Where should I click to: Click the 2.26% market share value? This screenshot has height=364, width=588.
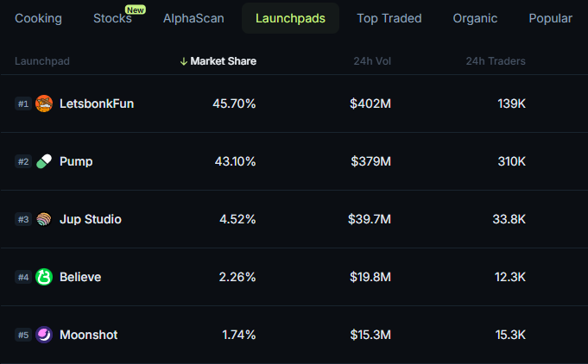coord(237,277)
